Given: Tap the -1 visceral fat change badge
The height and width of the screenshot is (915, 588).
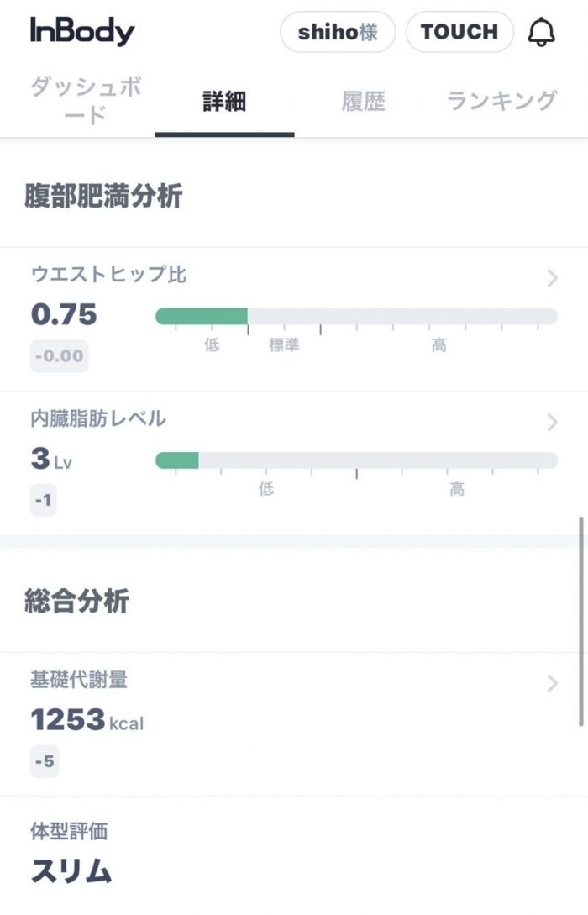Looking at the screenshot, I should pyautogui.click(x=44, y=500).
